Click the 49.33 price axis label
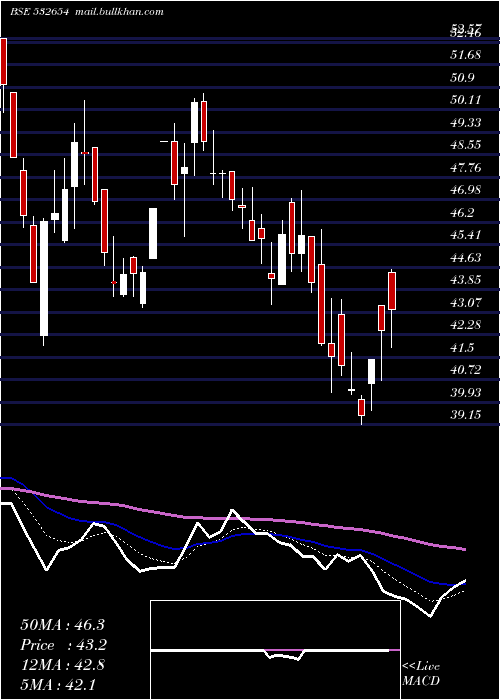This screenshot has height=700, width=500. (466, 122)
